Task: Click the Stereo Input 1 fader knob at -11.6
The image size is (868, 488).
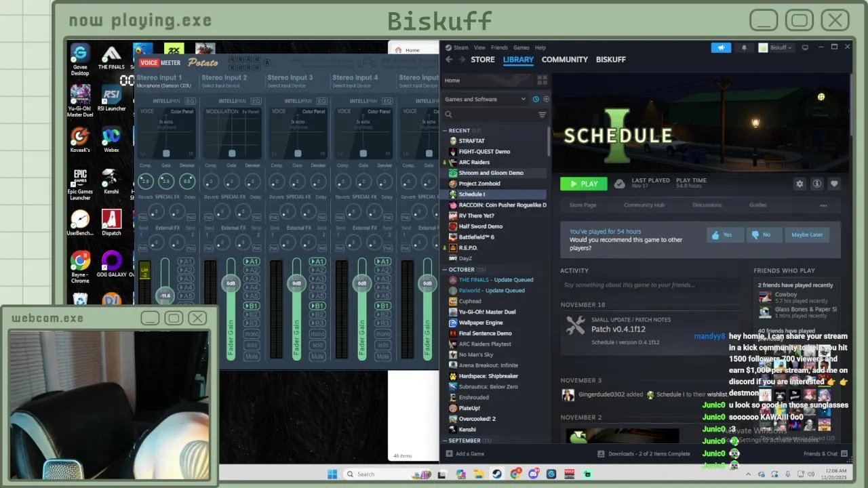Action: (165, 296)
